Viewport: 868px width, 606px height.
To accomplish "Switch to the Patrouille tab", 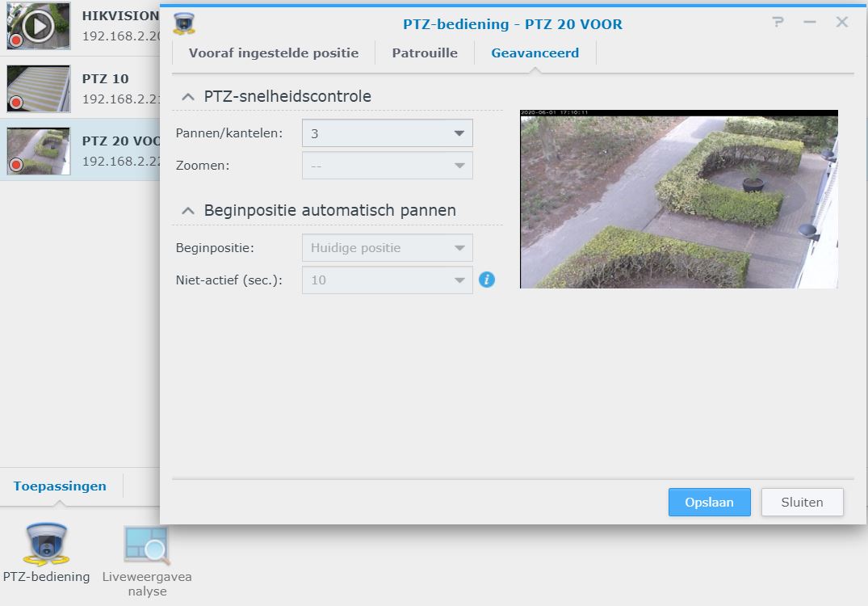I will pyautogui.click(x=426, y=53).
